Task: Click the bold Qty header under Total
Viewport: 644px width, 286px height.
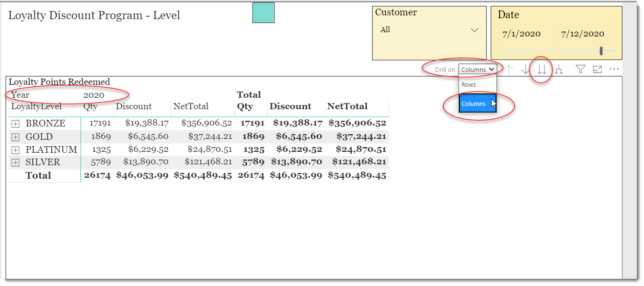Action: [245, 107]
